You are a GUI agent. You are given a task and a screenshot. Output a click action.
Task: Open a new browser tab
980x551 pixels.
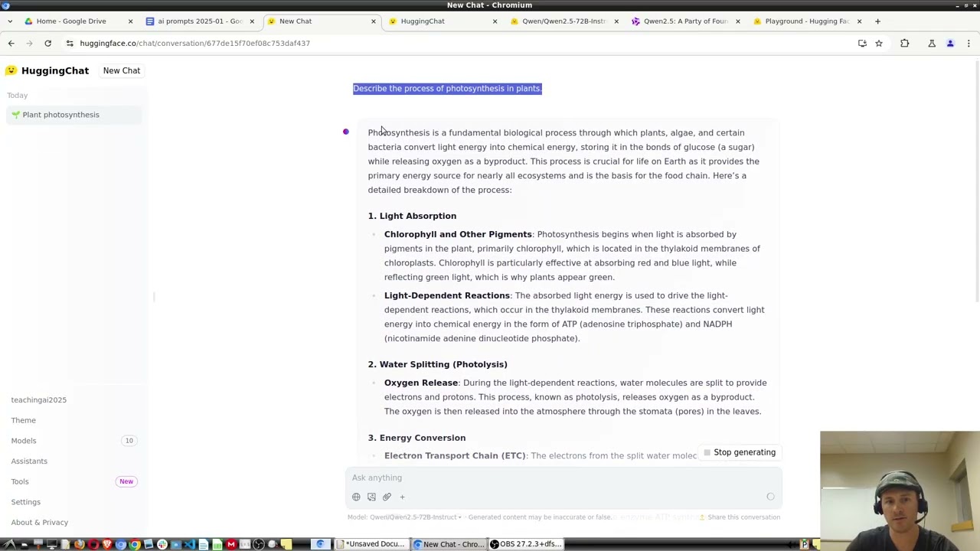pos(878,21)
